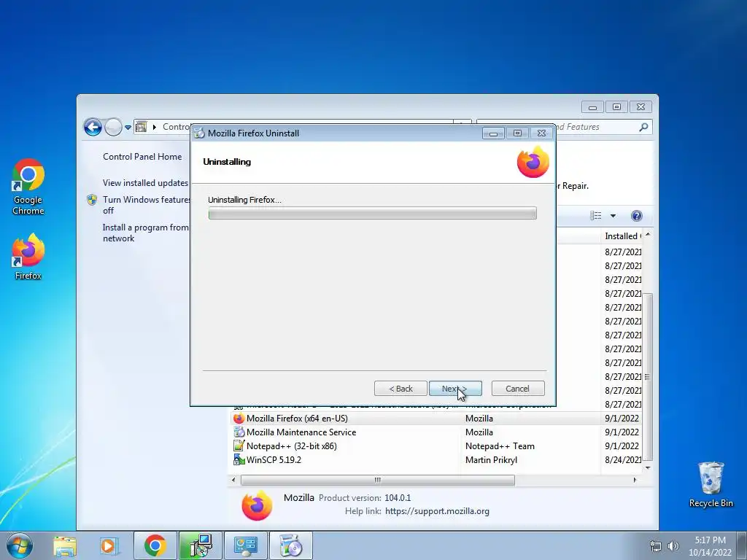Click the uninstall progress bar
Image resolution: width=747 pixels, height=560 pixels.
coord(373,214)
